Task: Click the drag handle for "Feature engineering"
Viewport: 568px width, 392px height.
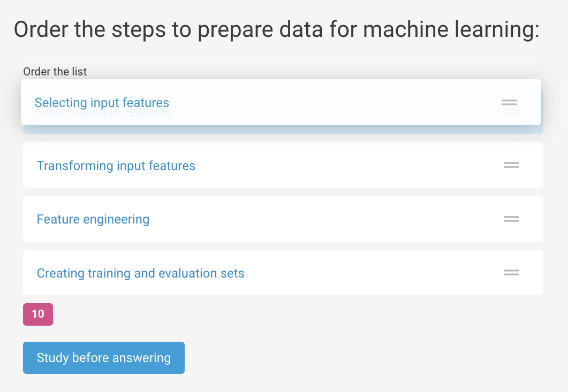Action: [x=511, y=219]
